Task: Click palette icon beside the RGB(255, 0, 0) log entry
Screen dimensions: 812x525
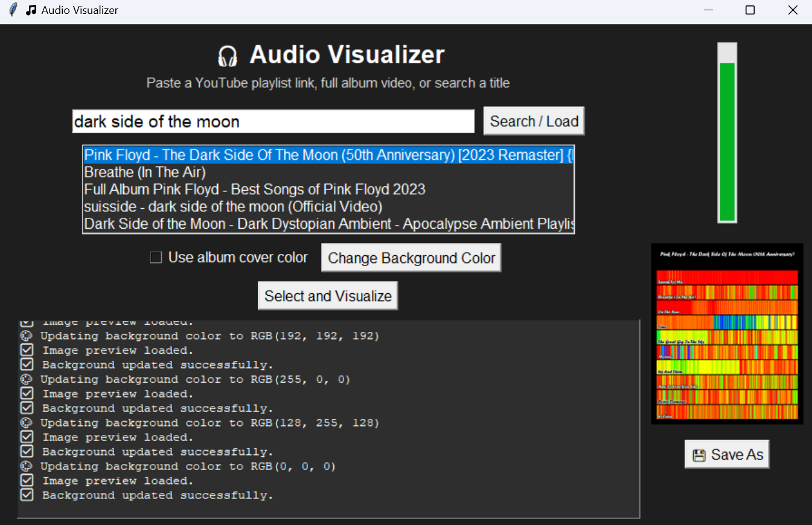Action: point(27,380)
